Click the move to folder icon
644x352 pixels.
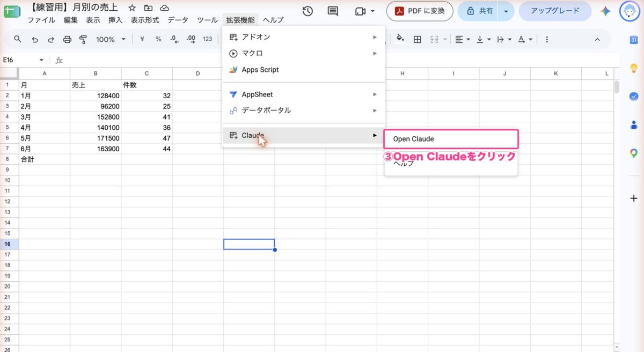pyautogui.click(x=148, y=8)
